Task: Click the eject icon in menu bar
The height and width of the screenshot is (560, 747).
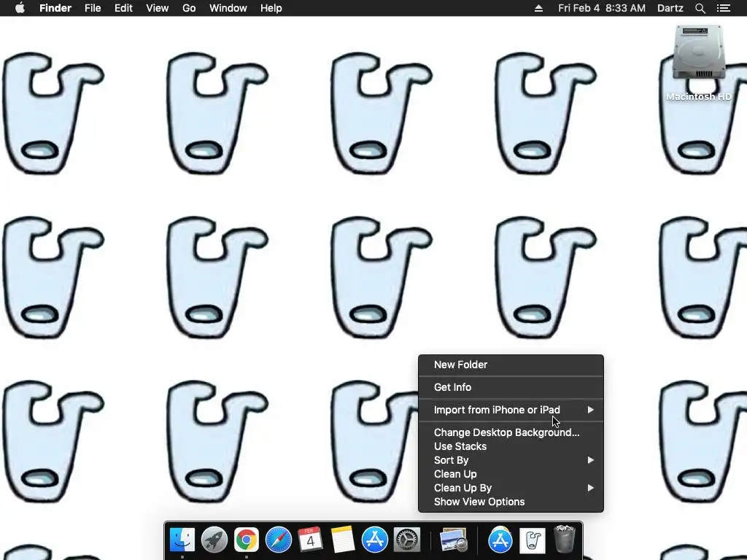Action: (x=538, y=8)
